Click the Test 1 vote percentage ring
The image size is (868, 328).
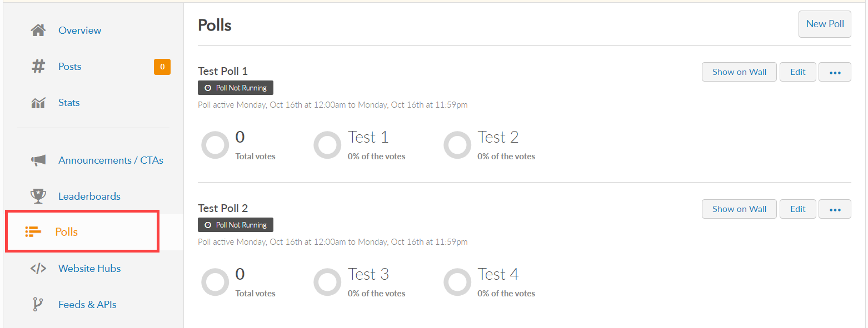[327, 145]
